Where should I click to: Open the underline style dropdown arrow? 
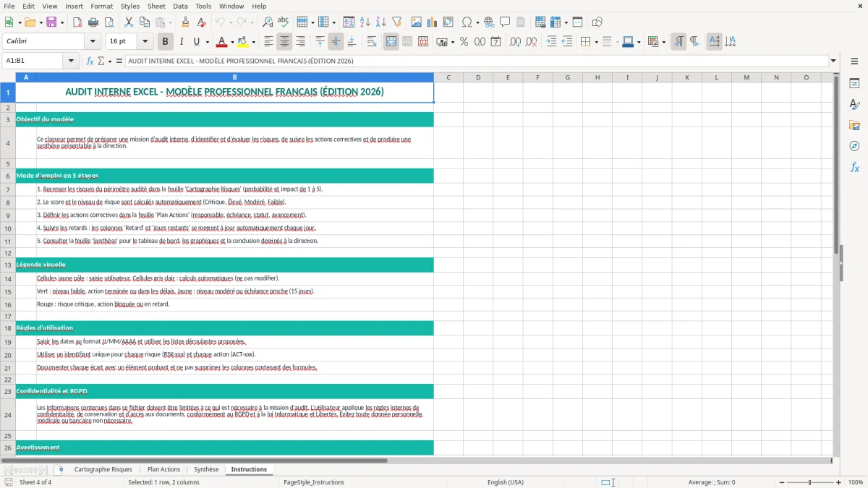[x=206, y=42]
